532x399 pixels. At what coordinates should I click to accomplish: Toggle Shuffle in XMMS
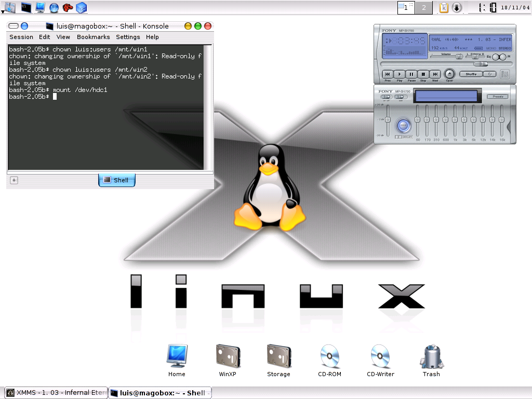(x=471, y=74)
